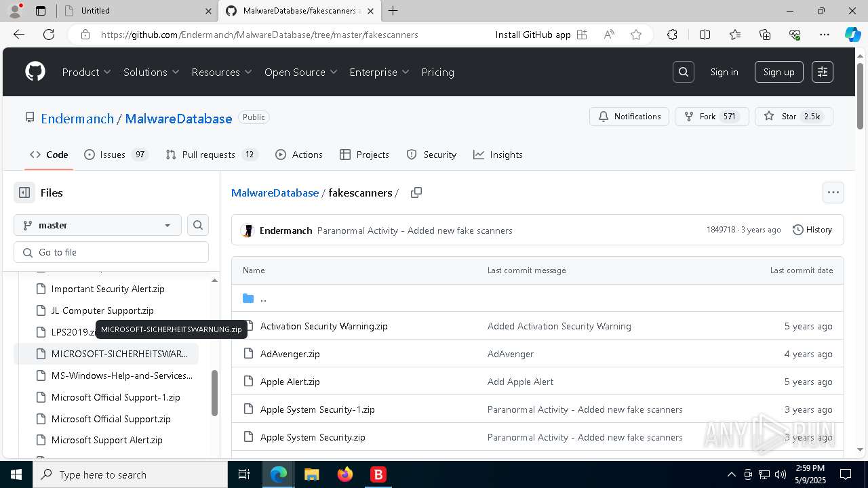Open Activation Security Warning.zip file
The image size is (868, 488).
click(x=324, y=326)
